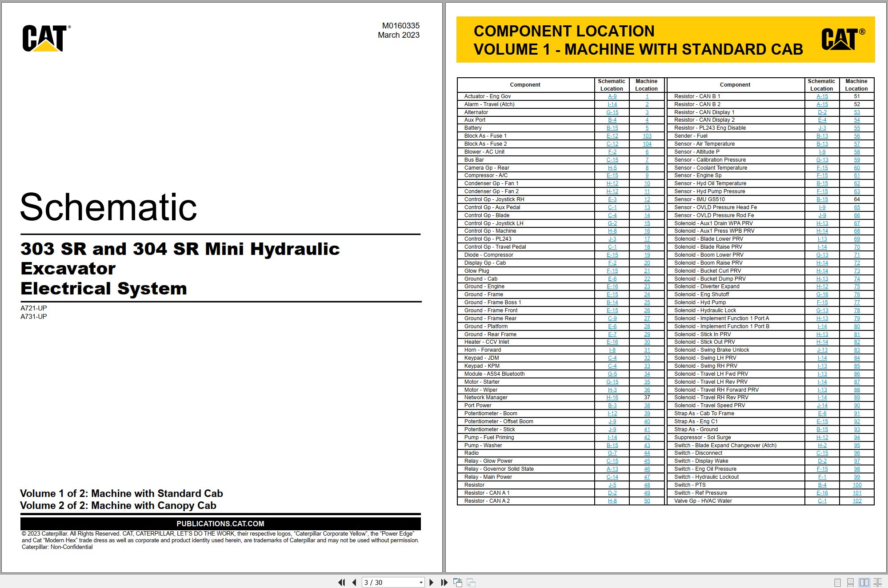Select the serial prefix A721-UP text

(x=33, y=308)
